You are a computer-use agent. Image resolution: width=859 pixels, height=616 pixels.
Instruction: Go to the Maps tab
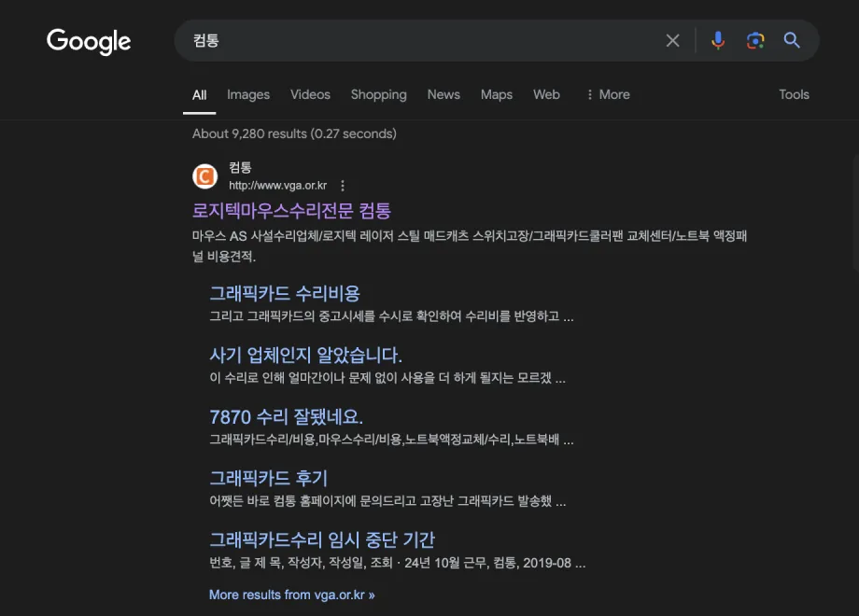tap(497, 94)
